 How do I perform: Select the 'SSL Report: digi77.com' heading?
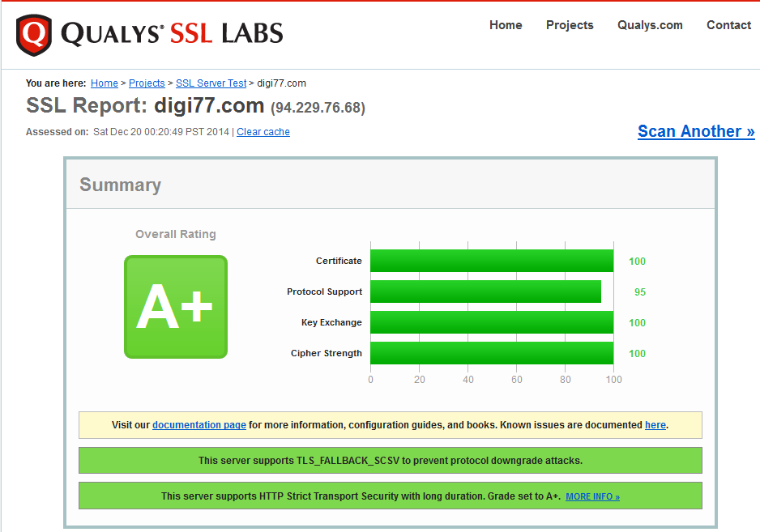coord(145,105)
